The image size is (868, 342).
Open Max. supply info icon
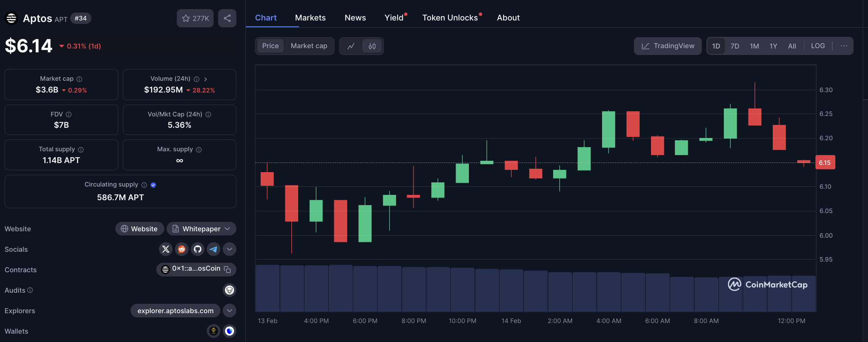click(199, 150)
